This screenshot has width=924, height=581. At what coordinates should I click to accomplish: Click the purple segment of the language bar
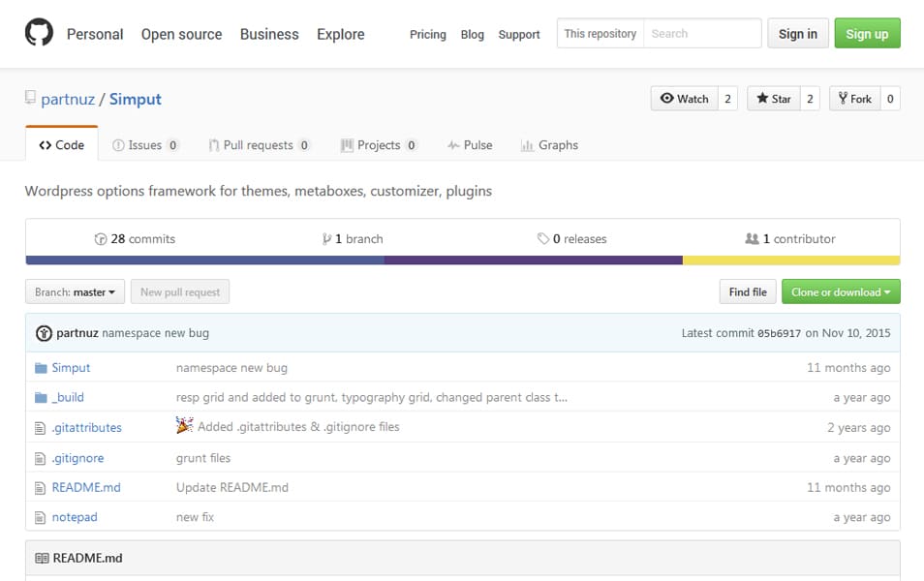[534, 260]
